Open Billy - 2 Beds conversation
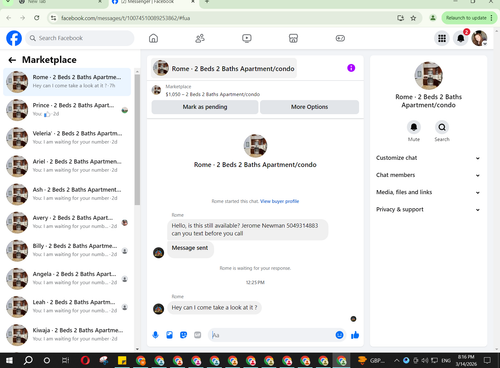This screenshot has width=500, height=368. coord(67,250)
